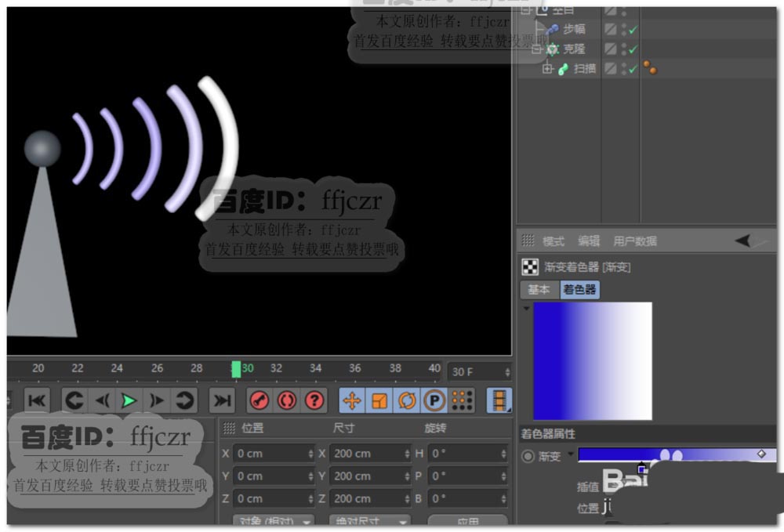Click the 30 F frame field stepper
The height and width of the screenshot is (532, 784).
507,371
